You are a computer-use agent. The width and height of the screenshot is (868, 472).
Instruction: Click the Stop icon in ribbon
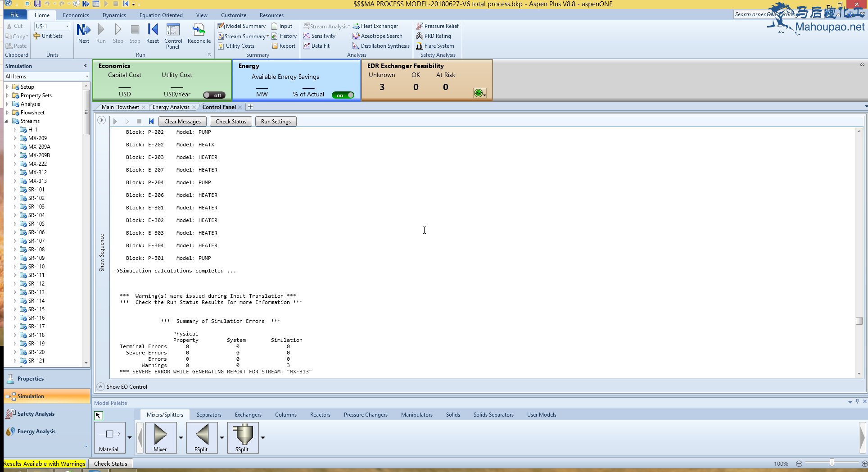point(135,33)
